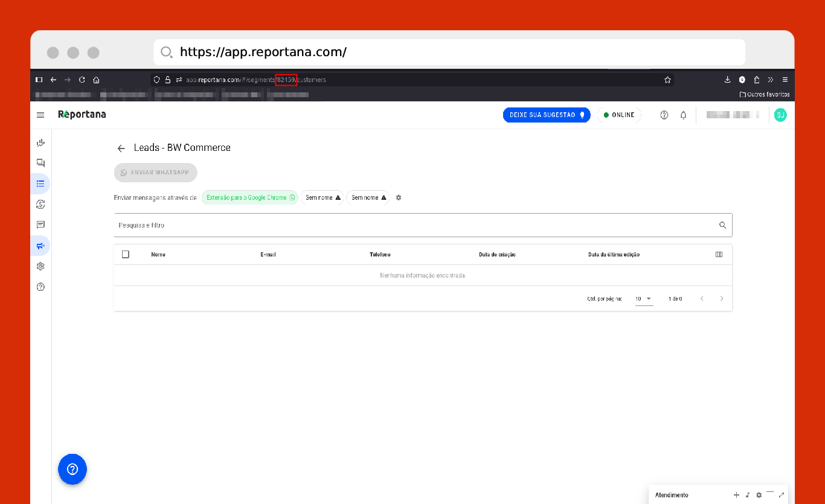Click the notification bell in header

(x=683, y=115)
